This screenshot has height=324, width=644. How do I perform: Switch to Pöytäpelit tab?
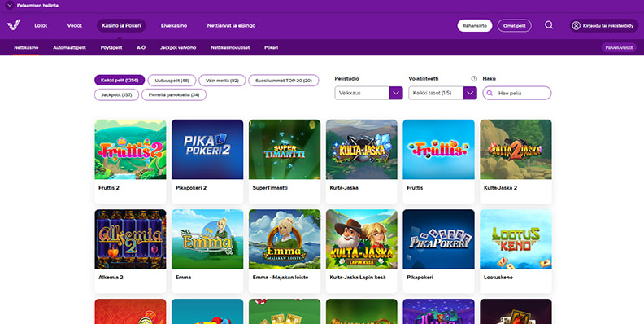[x=111, y=48]
